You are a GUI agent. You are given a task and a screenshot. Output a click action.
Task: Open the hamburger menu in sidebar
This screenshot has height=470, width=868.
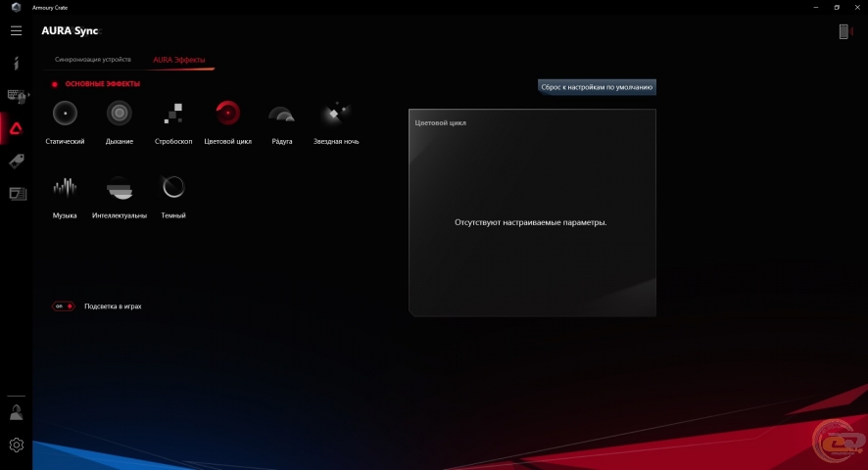(16, 31)
